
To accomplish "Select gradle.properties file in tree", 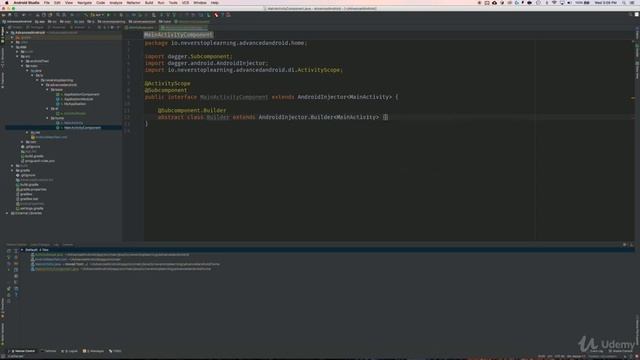I will pyautogui.click(x=33, y=189).
